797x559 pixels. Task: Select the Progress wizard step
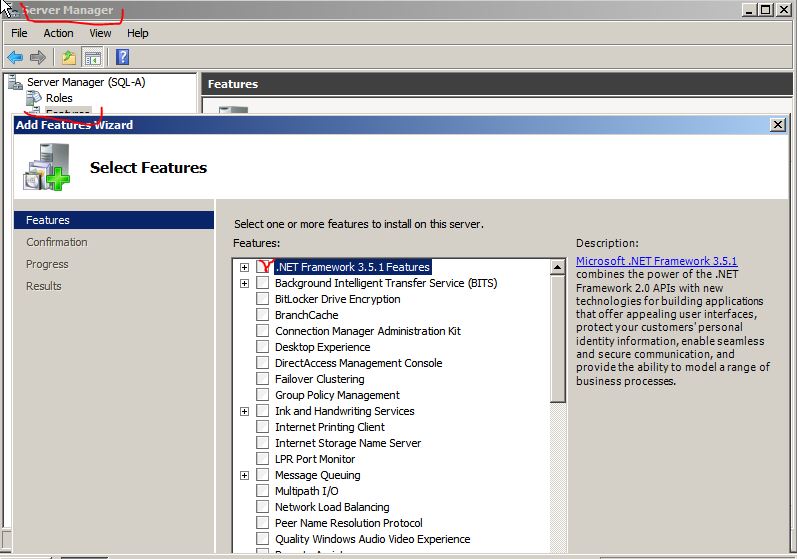[x=47, y=264]
